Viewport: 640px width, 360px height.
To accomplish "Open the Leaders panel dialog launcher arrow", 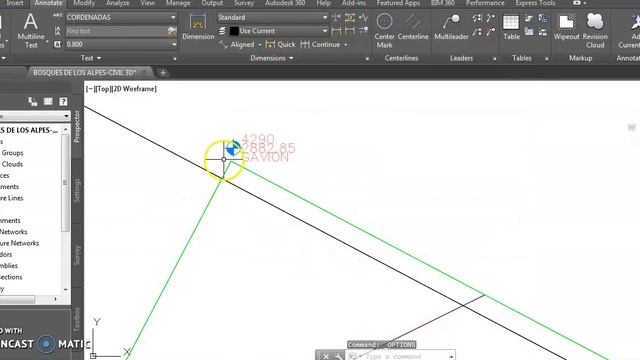I will 495,59.
